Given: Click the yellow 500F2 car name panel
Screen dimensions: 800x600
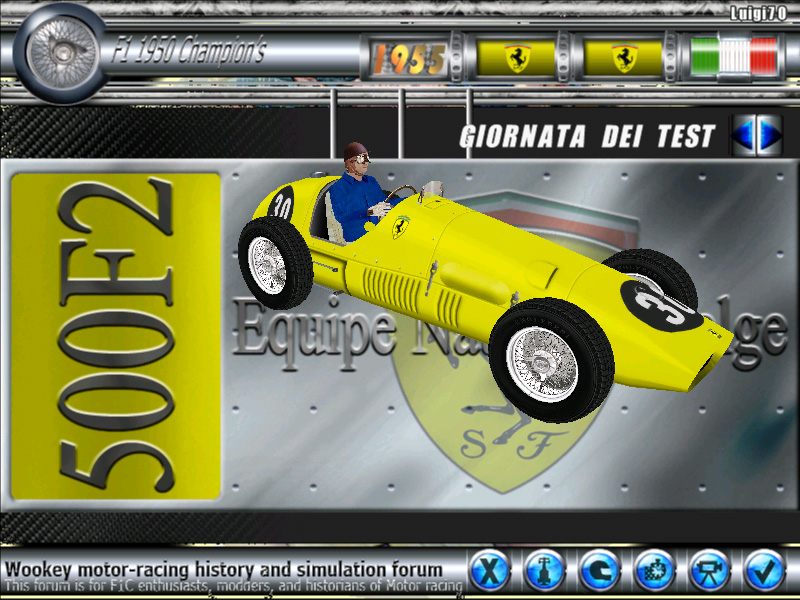Looking at the screenshot, I should coord(116,336).
